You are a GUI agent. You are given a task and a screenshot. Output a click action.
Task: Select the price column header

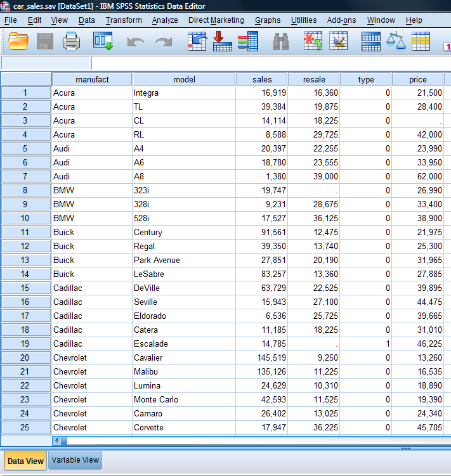coord(417,79)
